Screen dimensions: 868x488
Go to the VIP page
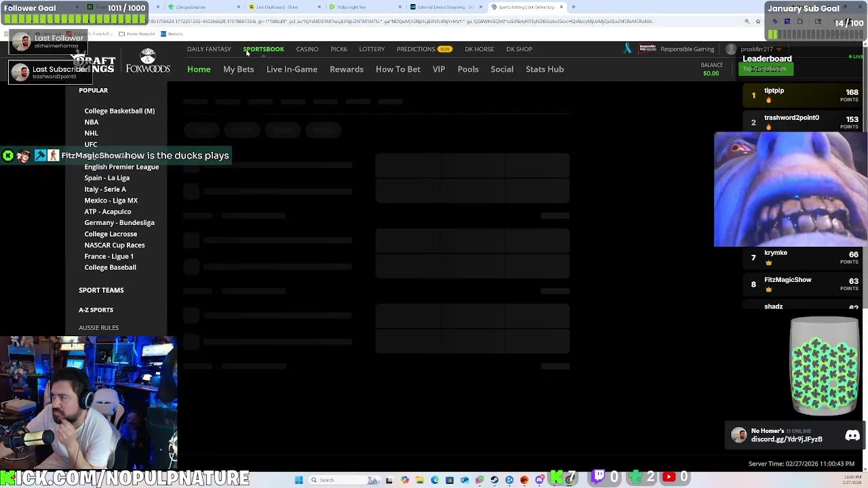tap(439, 69)
